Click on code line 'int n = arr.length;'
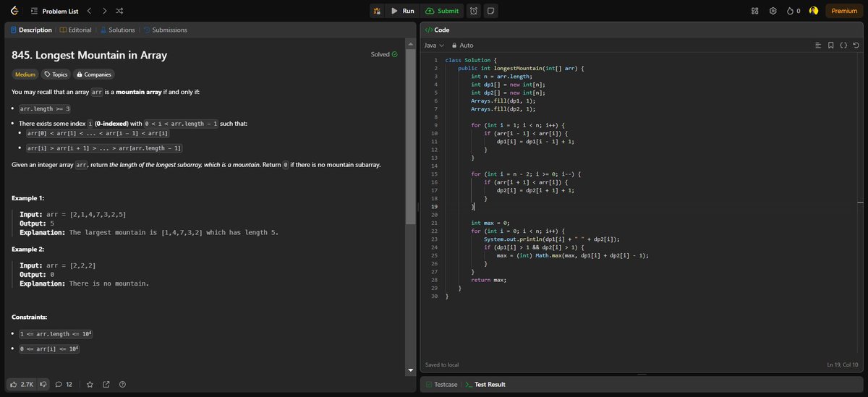868x397 pixels. coord(501,76)
